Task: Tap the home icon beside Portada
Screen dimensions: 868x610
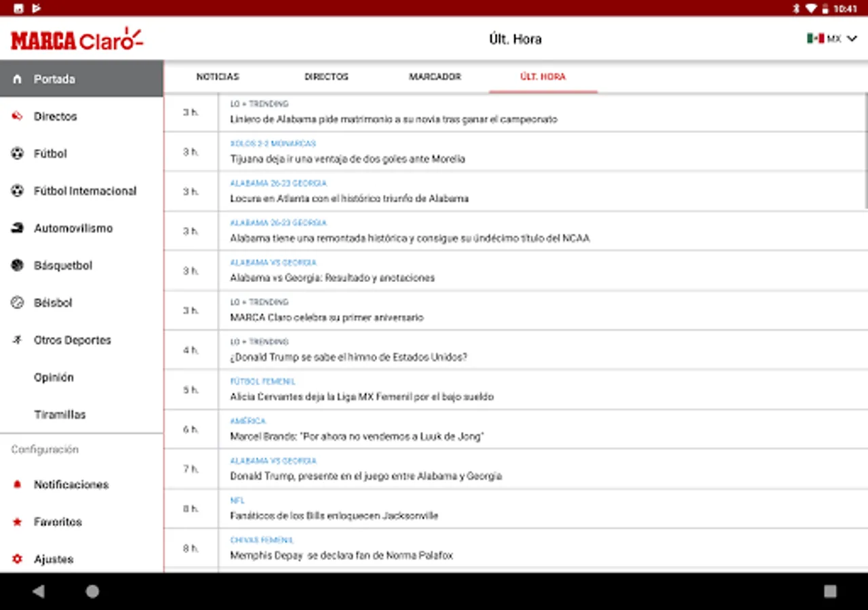Action: (x=18, y=79)
